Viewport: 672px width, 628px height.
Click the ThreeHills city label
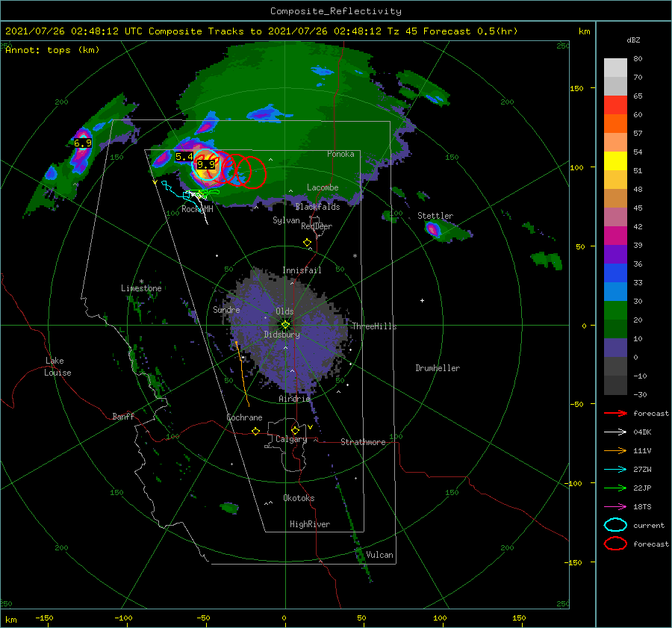tap(374, 326)
